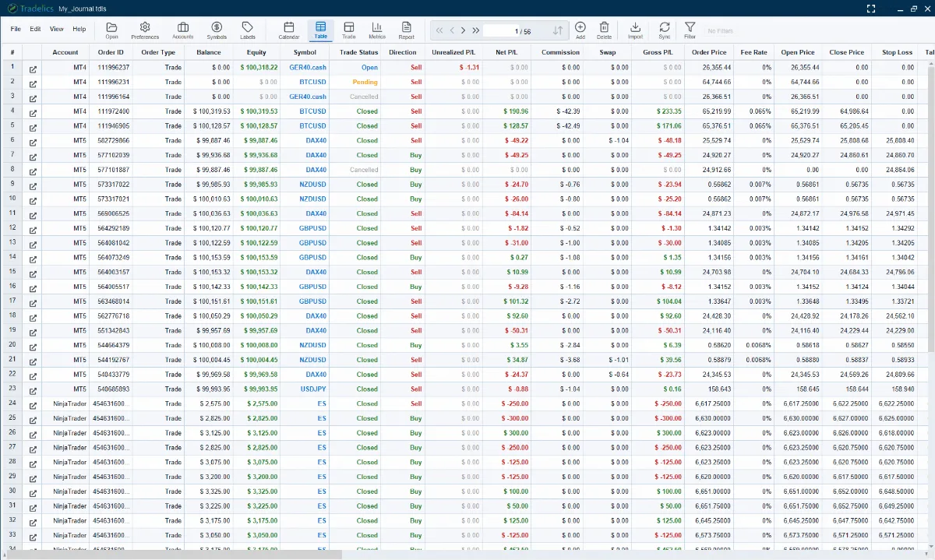Click the BTCUSD symbol in row 2
This screenshot has height=560, width=935.
coord(312,82)
